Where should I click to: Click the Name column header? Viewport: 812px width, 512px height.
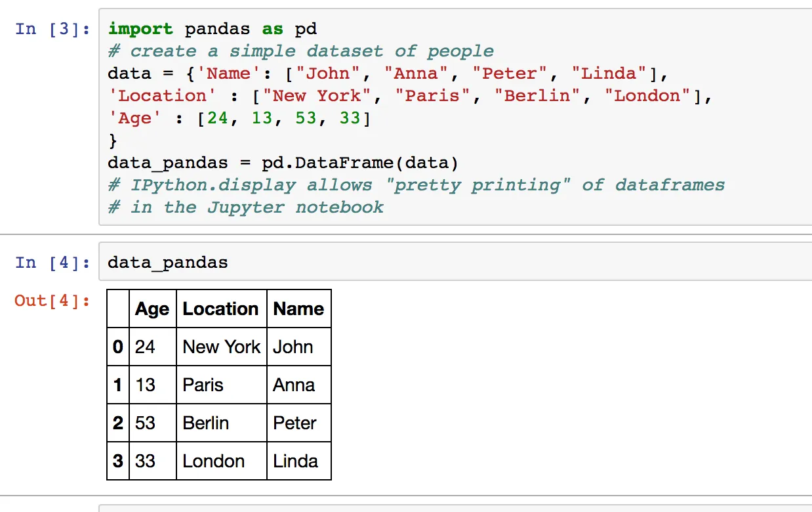point(298,309)
